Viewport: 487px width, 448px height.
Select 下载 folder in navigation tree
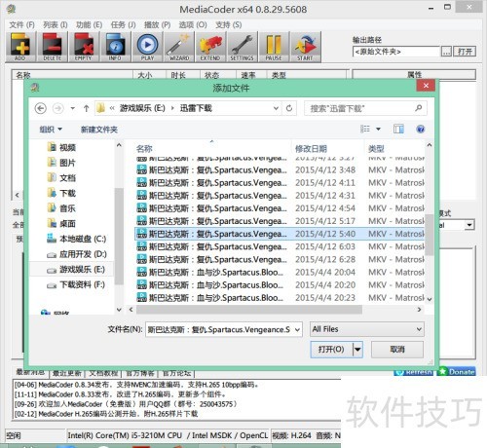click(61, 193)
